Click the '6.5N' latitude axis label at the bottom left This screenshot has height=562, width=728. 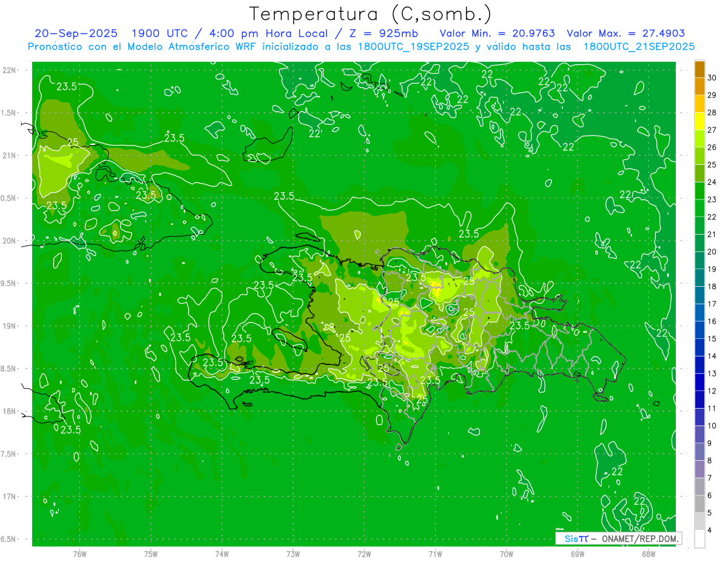pyautogui.click(x=9, y=539)
